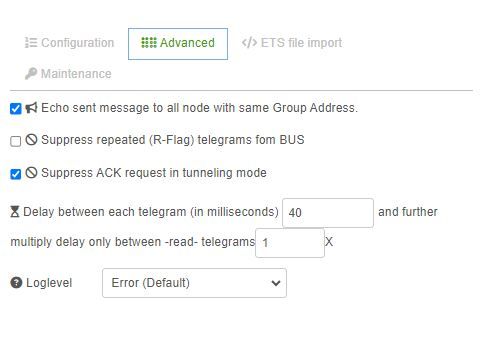Click the ban icon beside Suppress repeated telegrams

tap(31, 140)
